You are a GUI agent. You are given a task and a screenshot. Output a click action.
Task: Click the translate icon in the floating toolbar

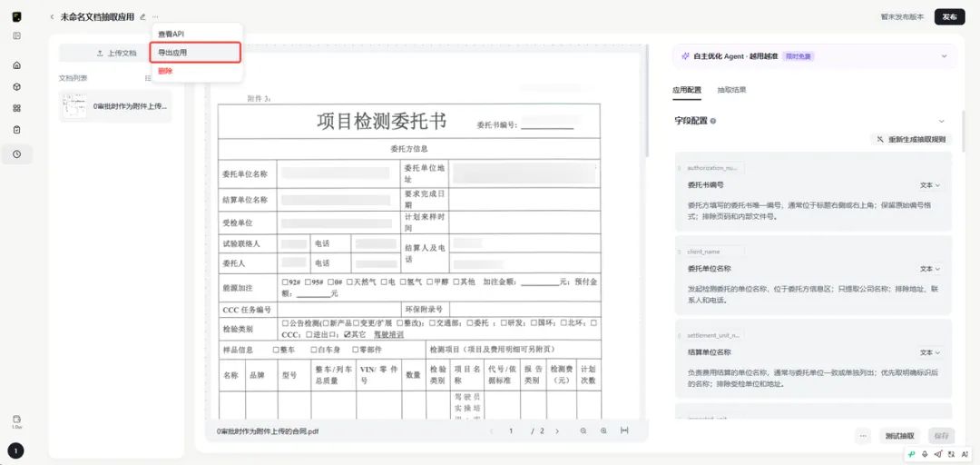pos(951,454)
